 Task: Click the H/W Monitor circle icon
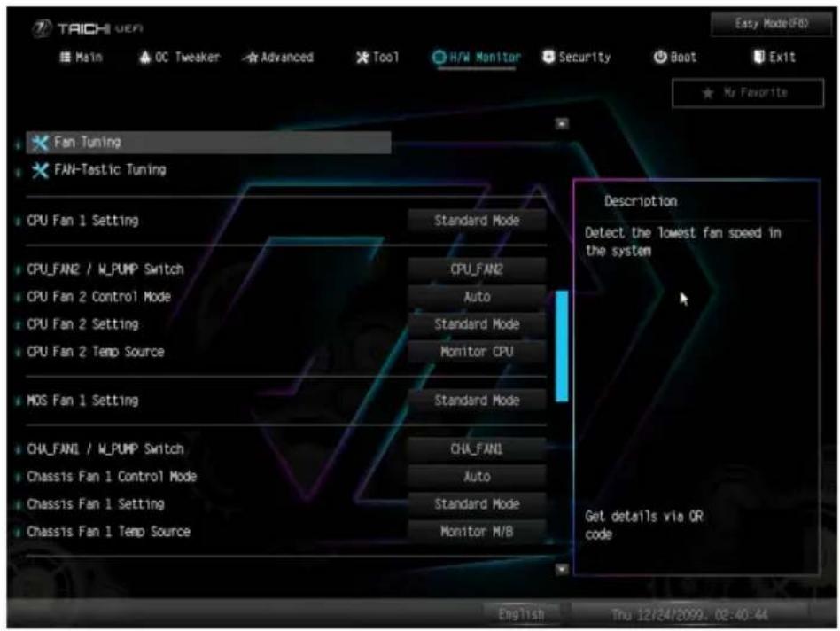click(x=439, y=58)
